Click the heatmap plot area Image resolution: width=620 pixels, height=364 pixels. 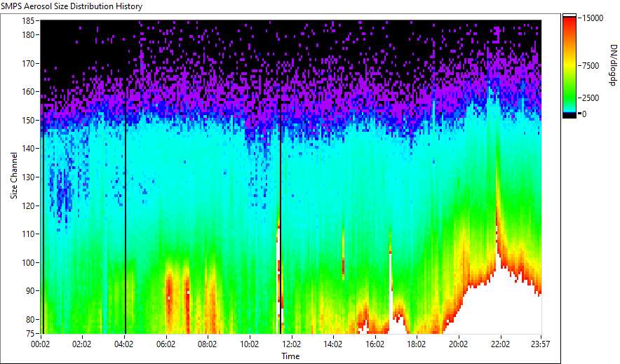[x=291, y=177]
